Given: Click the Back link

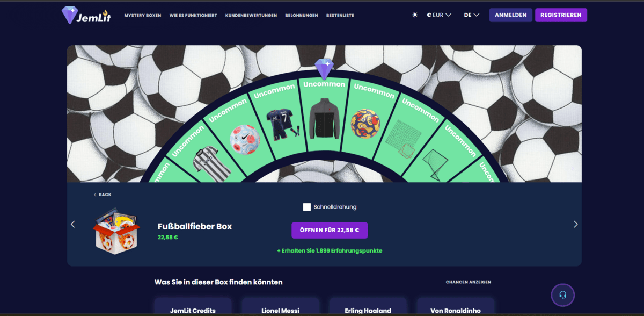Looking at the screenshot, I should click(103, 195).
